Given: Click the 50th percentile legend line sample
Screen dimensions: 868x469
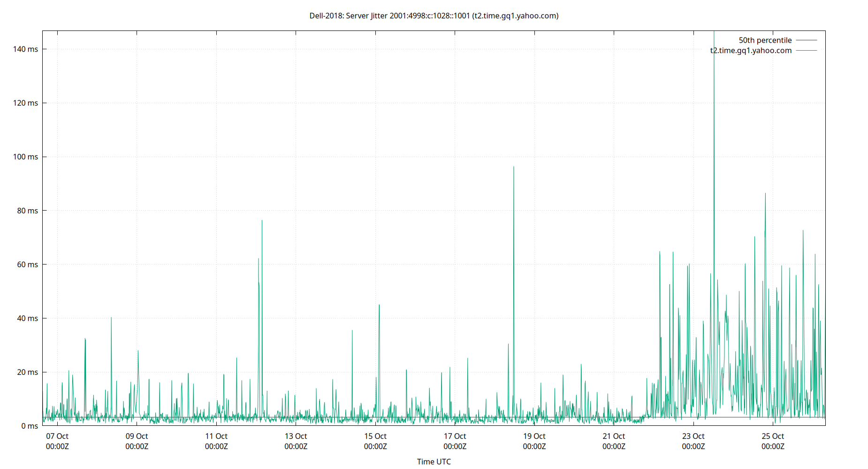Looking at the screenshot, I should point(806,40).
